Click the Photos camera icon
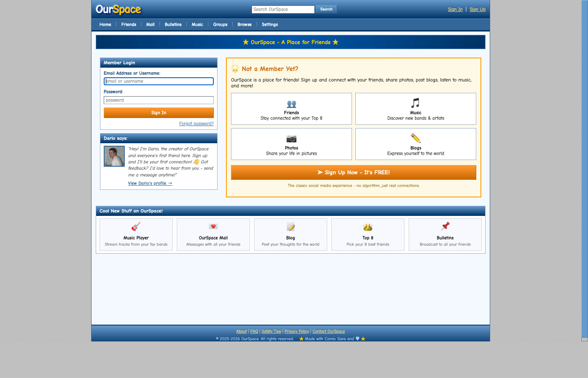The height and width of the screenshot is (378, 588). pyautogui.click(x=291, y=139)
